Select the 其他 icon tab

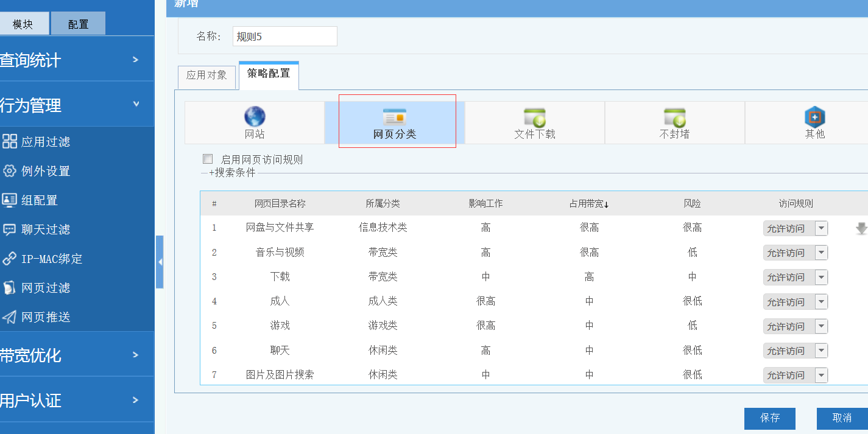(814, 117)
